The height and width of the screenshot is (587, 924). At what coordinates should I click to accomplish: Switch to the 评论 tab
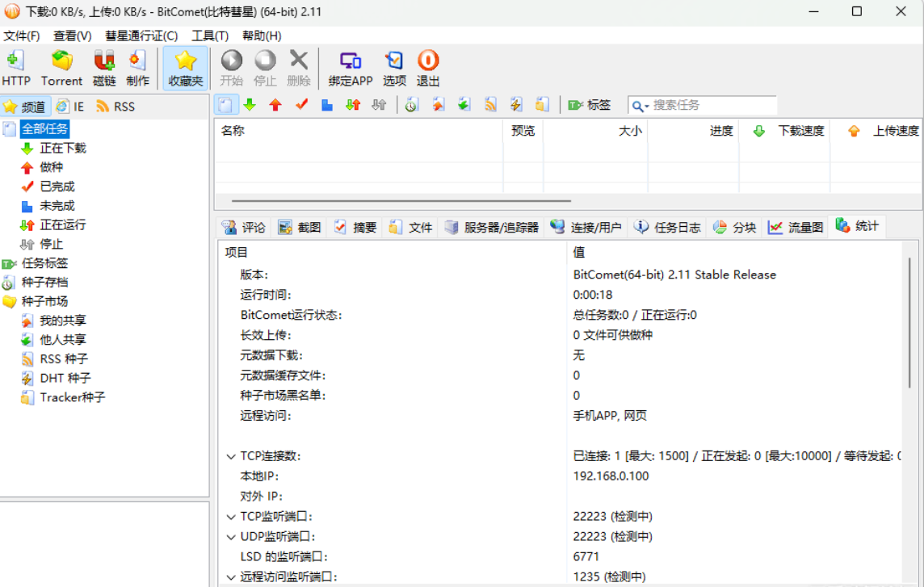click(244, 228)
